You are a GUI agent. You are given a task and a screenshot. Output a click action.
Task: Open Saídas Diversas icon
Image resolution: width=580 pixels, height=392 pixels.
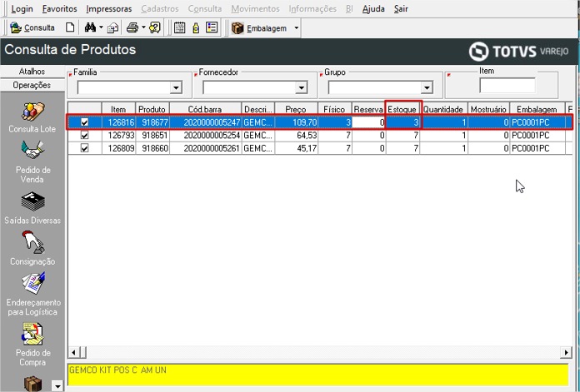pyautogui.click(x=32, y=201)
